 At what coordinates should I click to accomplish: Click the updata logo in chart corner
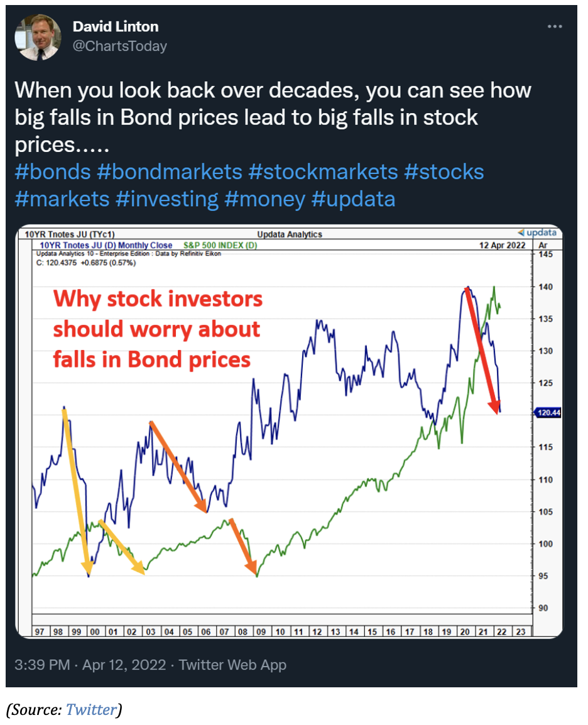[537, 232]
